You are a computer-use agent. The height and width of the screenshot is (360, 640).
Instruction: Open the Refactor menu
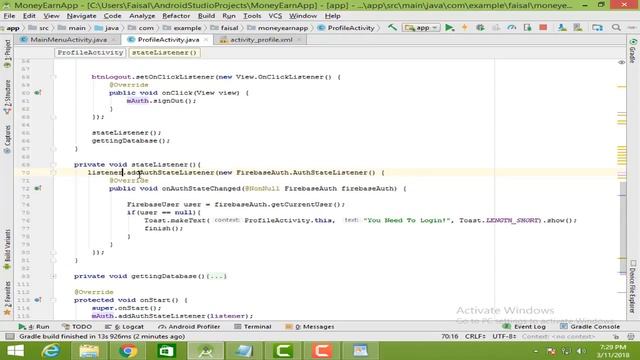click(176, 16)
